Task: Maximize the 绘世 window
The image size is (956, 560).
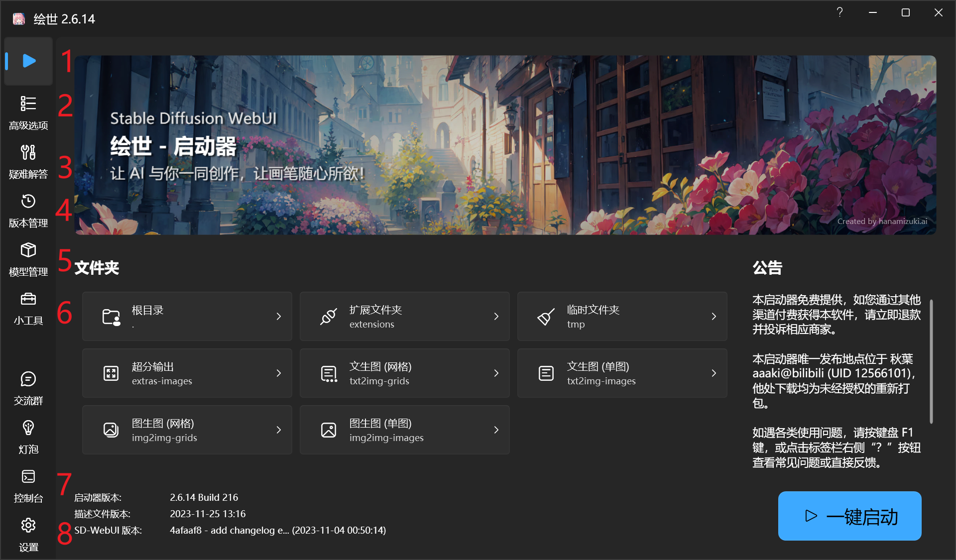Action: 906,12
